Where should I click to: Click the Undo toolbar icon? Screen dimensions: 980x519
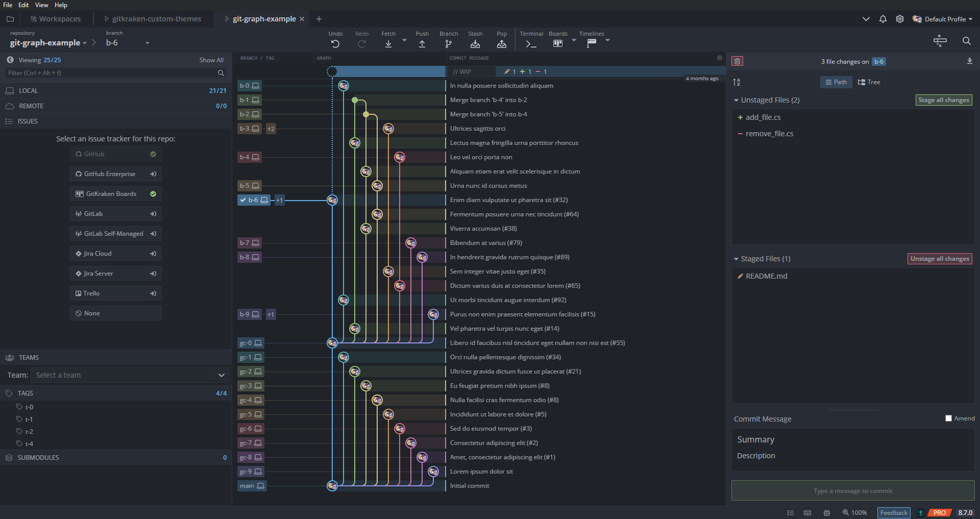click(x=335, y=44)
